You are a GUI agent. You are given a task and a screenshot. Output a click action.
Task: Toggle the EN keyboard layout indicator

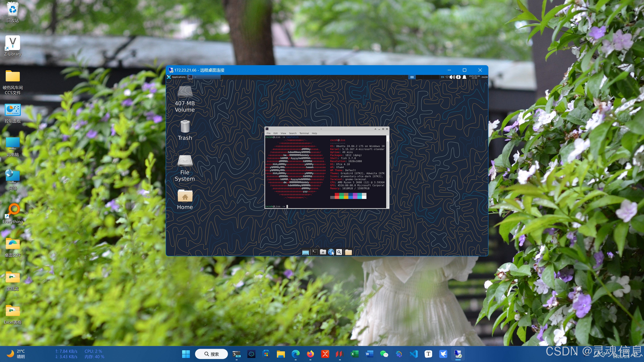442,77
